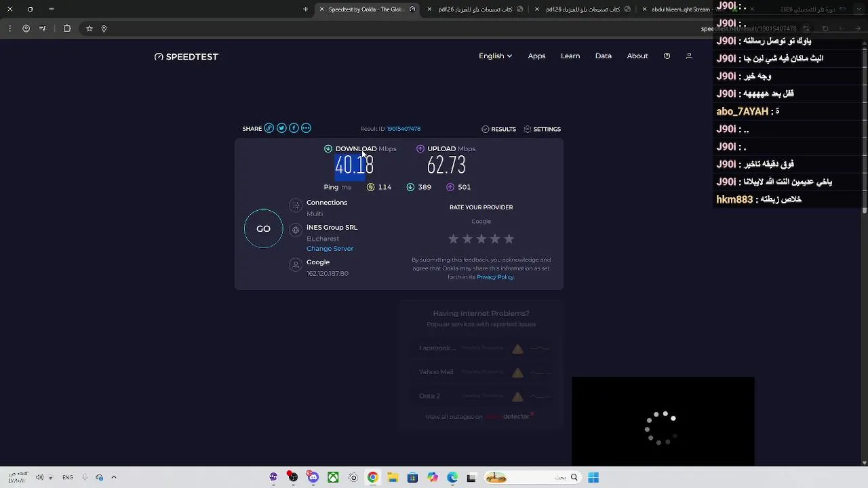This screenshot has width=868, height=488.
Task: Click the SETTINGS gear icon
Action: tap(528, 129)
